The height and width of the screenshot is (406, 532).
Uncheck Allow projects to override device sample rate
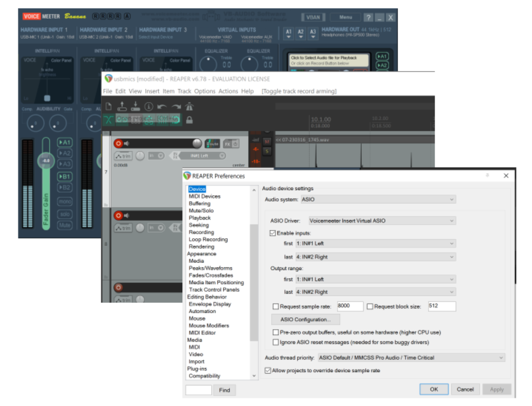268,370
